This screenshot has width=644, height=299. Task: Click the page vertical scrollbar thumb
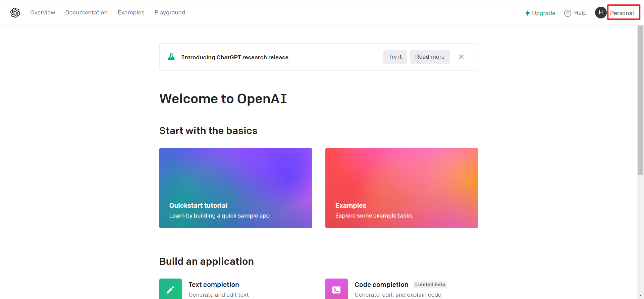640,100
